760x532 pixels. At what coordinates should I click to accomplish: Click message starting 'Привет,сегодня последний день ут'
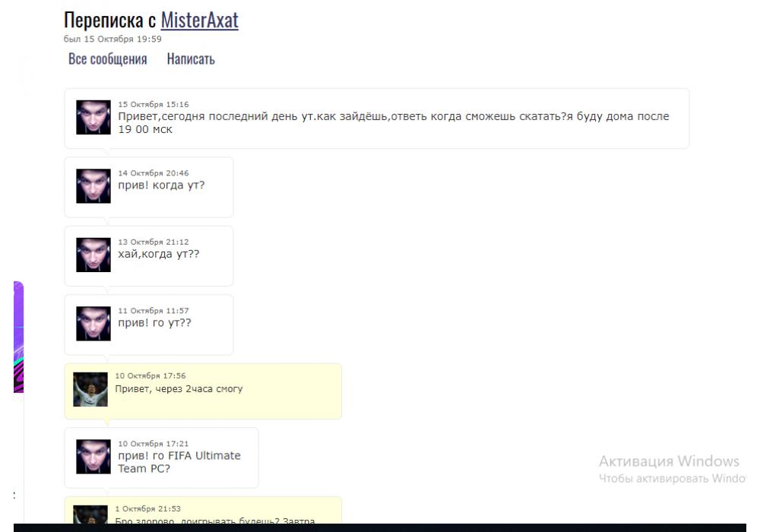[394, 123]
